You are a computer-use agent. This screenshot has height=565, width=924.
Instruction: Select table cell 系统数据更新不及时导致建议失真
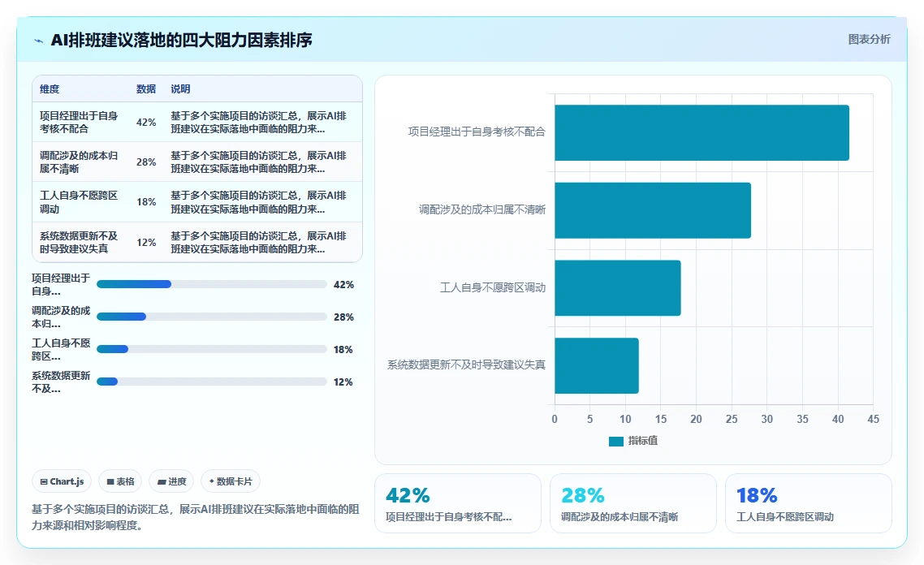(79, 242)
